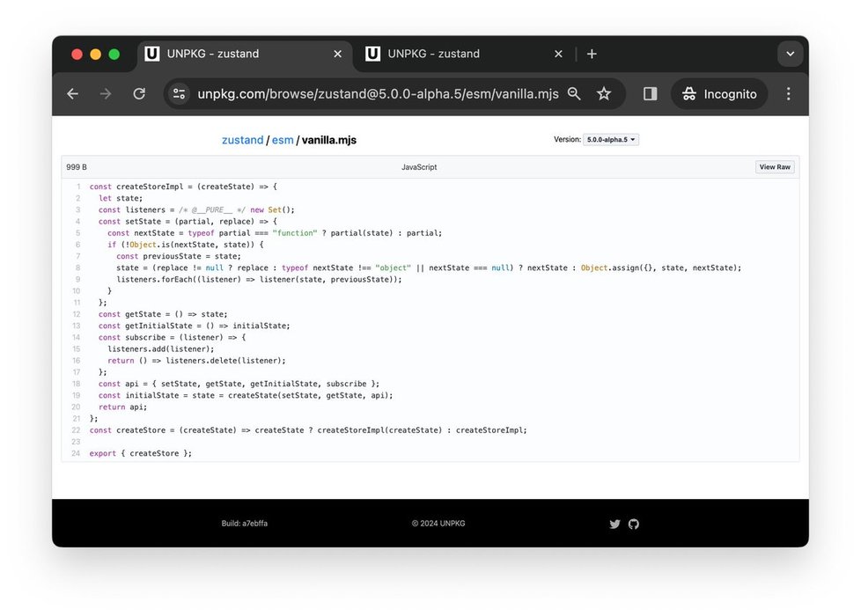The height and width of the screenshot is (616, 861).
Task: Click the green fullscreen window button
Action: click(114, 54)
